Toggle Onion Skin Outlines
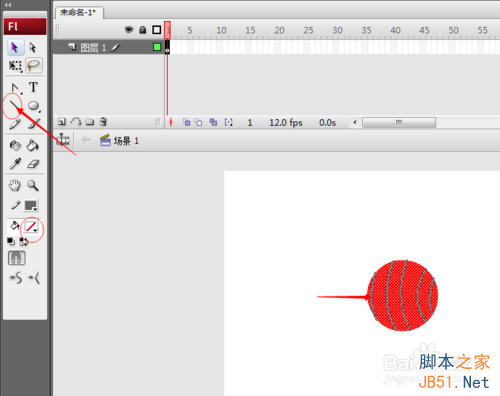Viewport: 500px width, 396px height. point(199,122)
